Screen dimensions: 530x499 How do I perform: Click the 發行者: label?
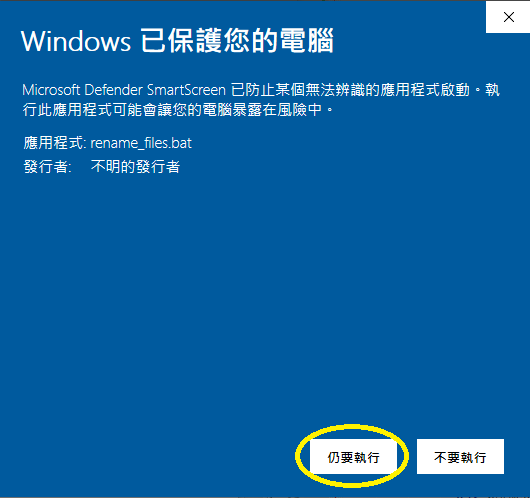pos(48,167)
